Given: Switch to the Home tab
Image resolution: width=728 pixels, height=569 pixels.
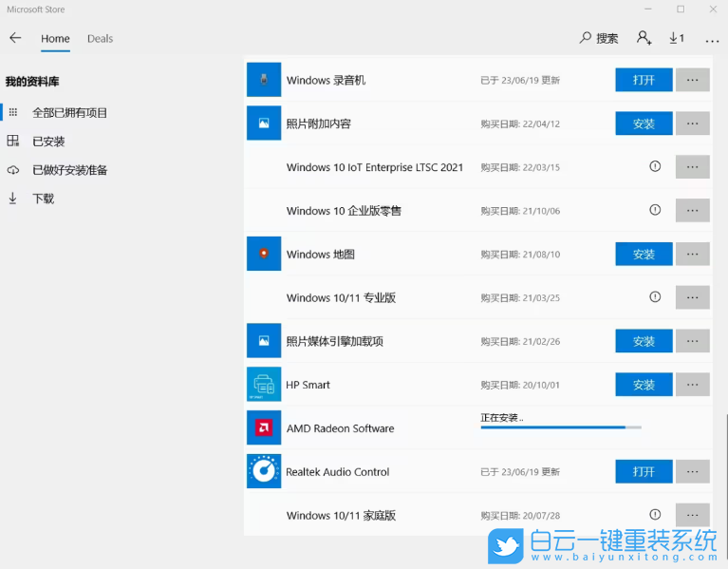Looking at the screenshot, I should click(x=55, y=39).
